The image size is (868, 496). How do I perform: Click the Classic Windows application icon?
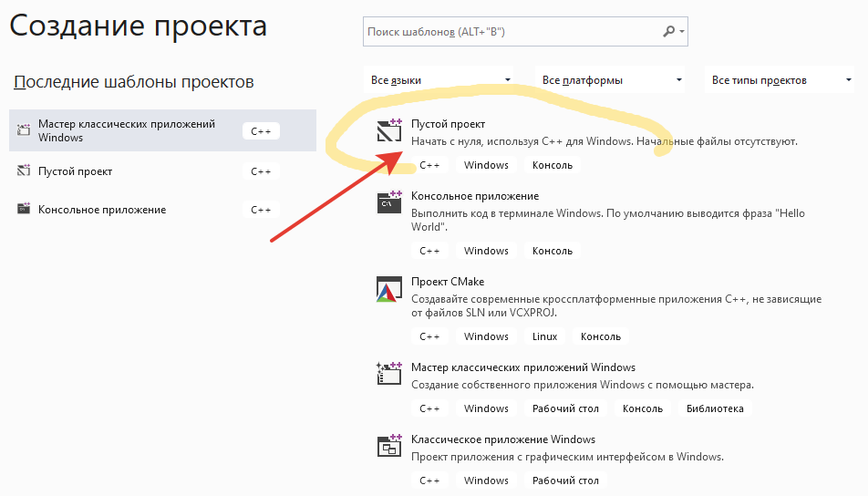pos(389,445)
